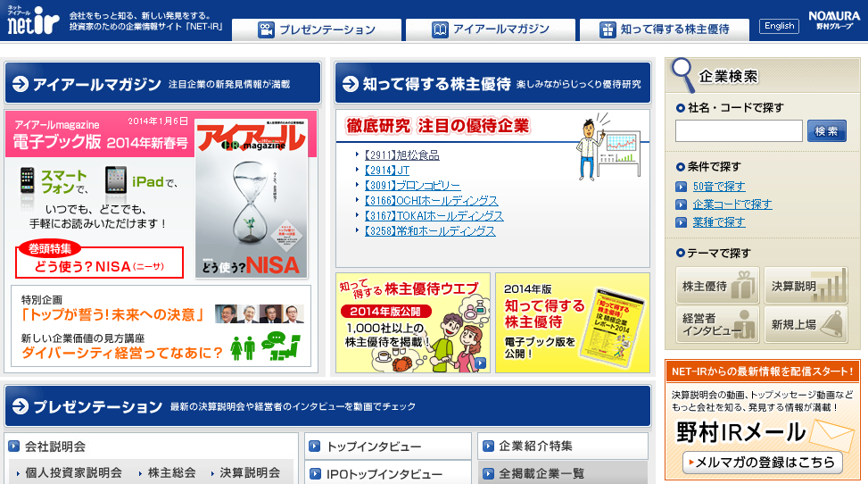Click the company search name/code input field

coord(739,131)
